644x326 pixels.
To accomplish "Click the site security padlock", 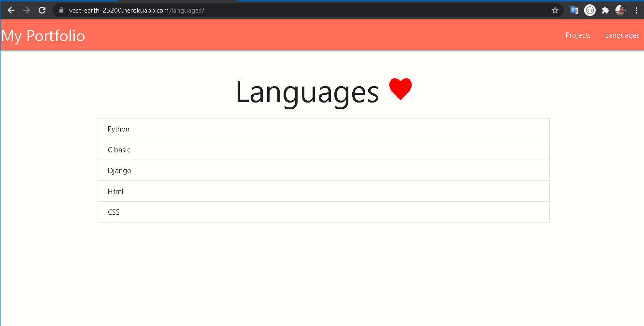I will pos(61,10).
